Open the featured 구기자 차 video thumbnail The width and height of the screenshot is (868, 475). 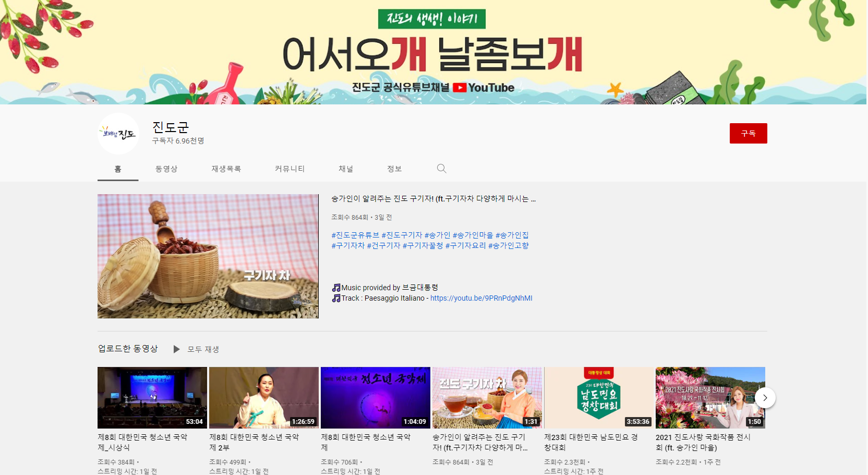208,256
